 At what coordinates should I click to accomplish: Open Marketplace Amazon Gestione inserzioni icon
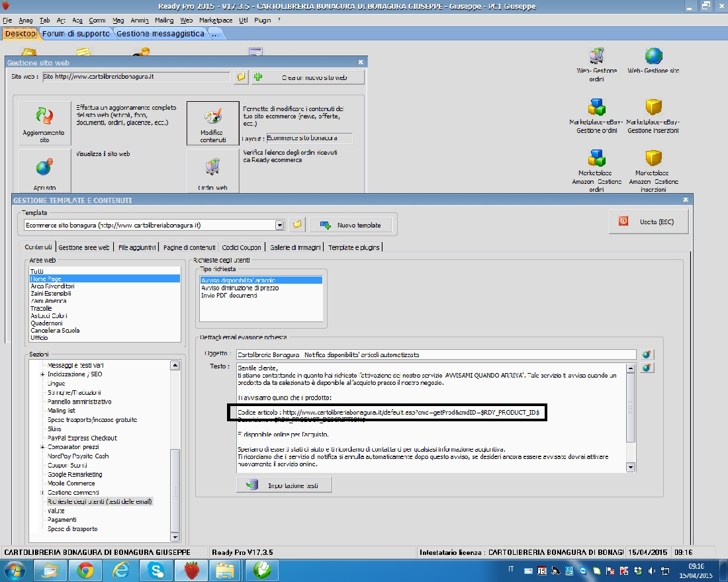pos(653,171)
